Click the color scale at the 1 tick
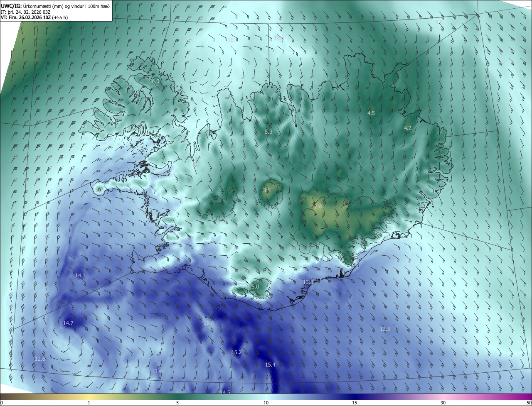Image resolution: width=532 pixels, height=406 pixels. click(89, 403)
